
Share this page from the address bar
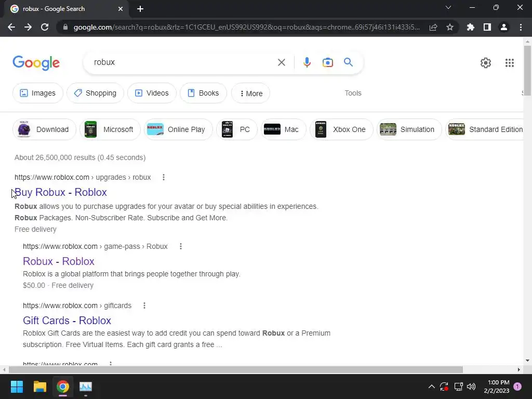click(433, 27)
